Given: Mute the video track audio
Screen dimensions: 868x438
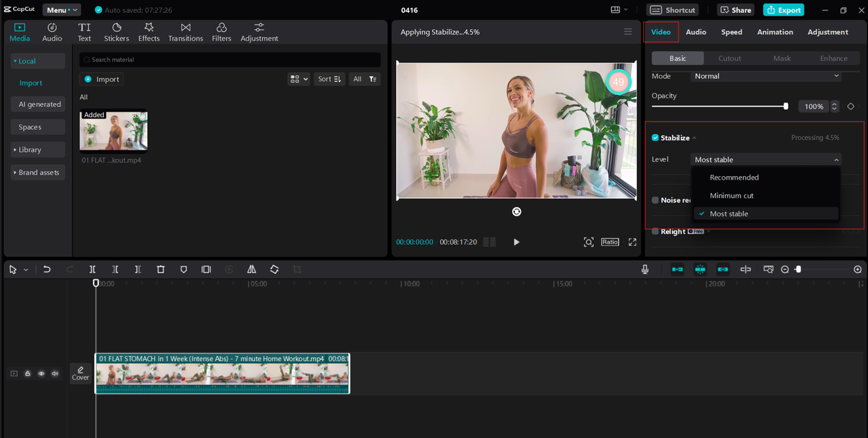Looking at the screenshot, I should click(55, 374).
